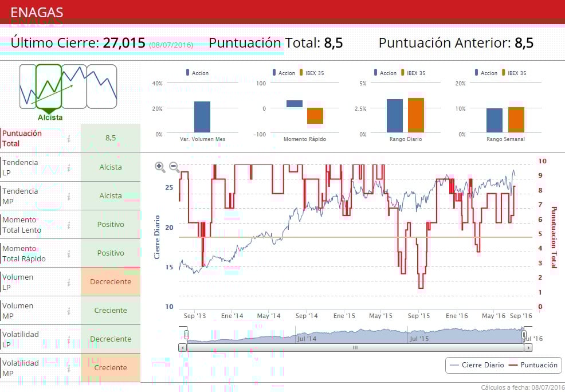Toggle Cierre Diario line in legend
The image size is (565, 392).
point(477,365)
